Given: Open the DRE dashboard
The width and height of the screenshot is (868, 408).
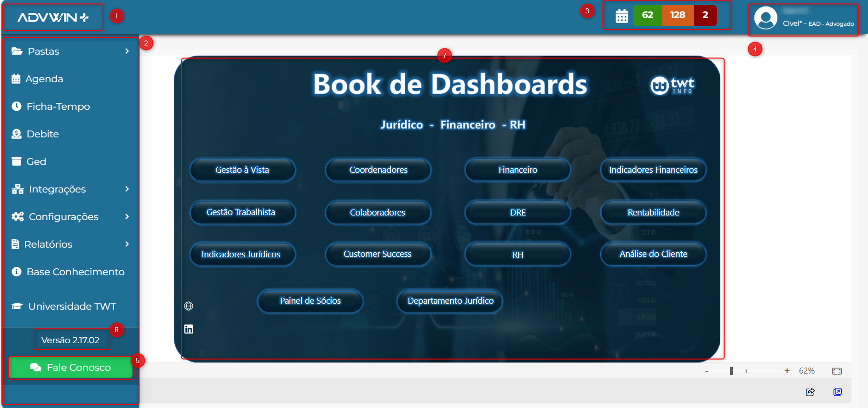Looking at the screenshot, I should click(518, 212).
